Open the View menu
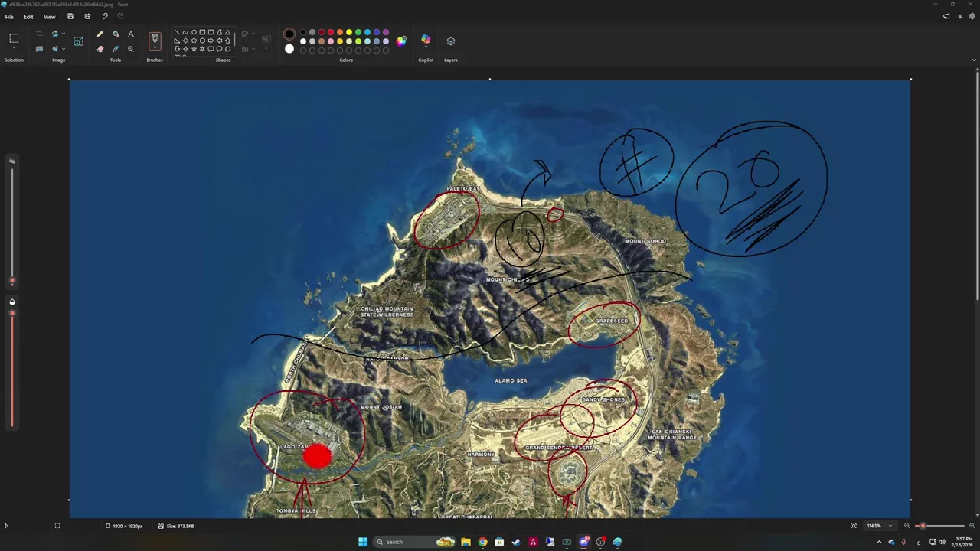Screen dimensions: 980x551 tap(50, 17)
